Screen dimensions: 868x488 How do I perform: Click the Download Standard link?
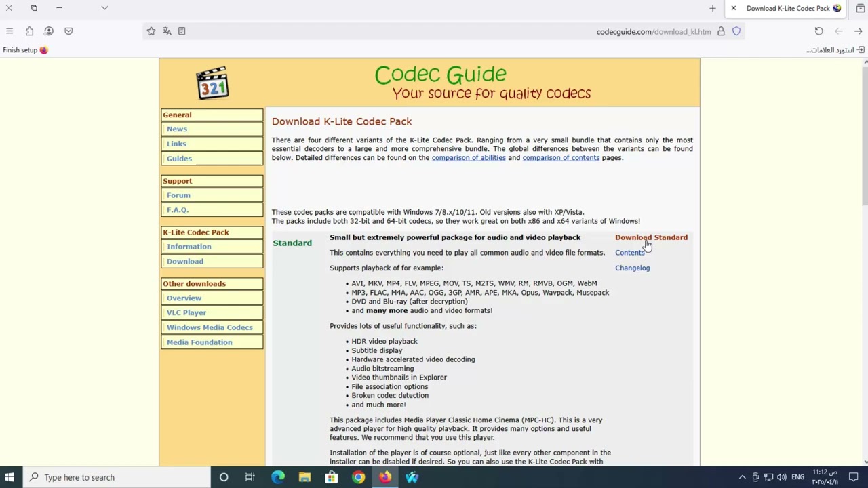point(651,237)
